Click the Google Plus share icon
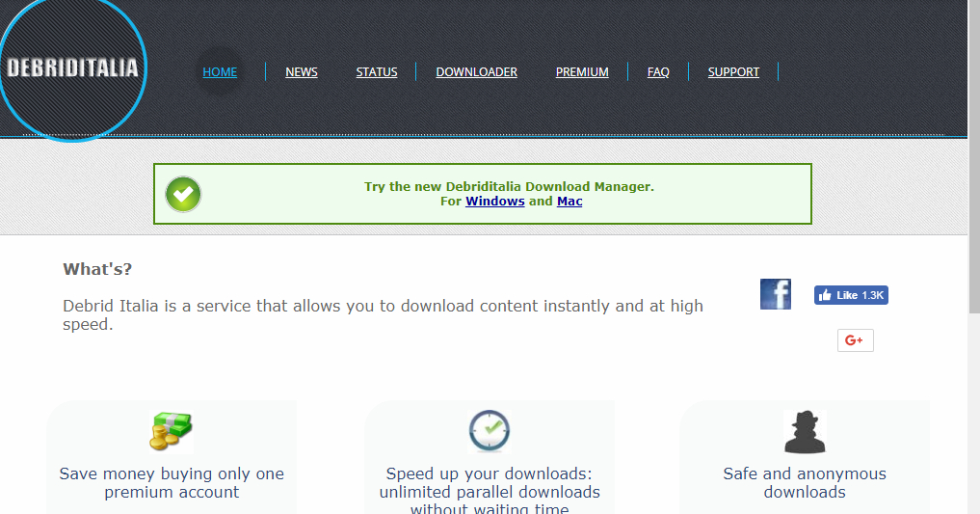The image size is (980, 514). tap(855, 340)
